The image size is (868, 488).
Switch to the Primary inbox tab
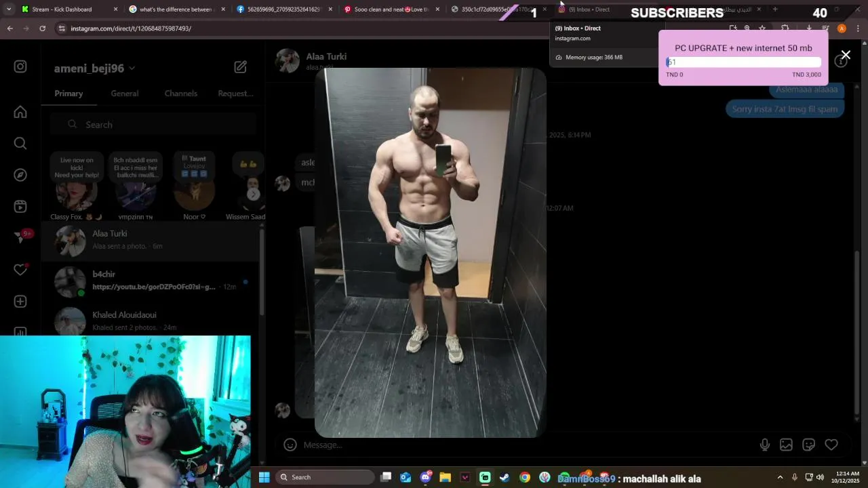(68, 94)
